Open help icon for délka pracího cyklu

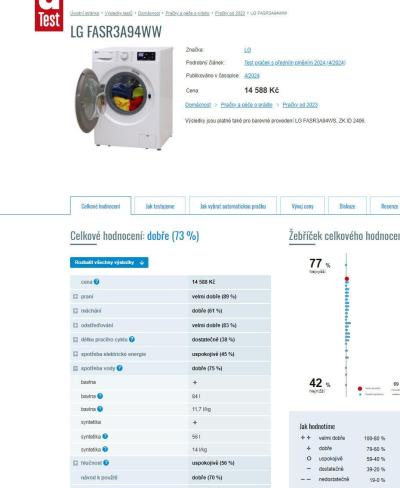(132, 339)
